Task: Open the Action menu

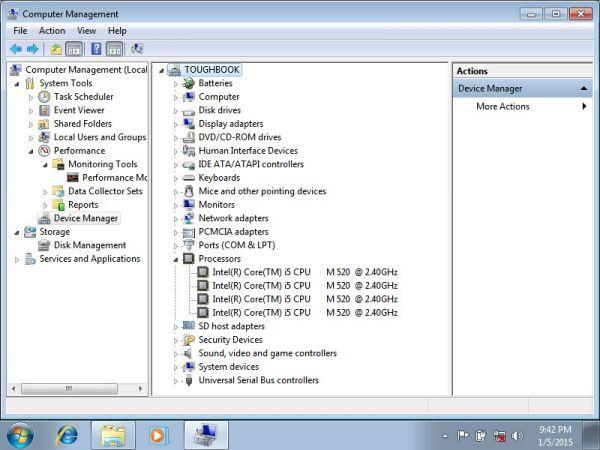Action: pos(52,31)
